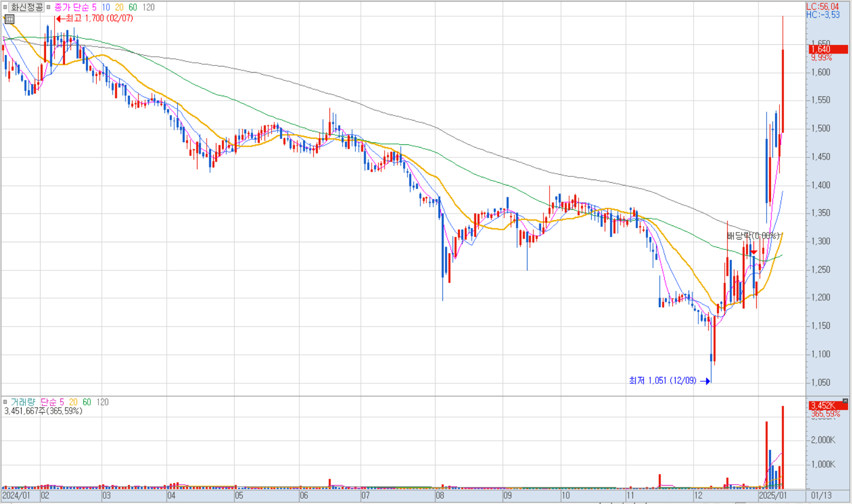Click the 1,300 price axis label

820,241
